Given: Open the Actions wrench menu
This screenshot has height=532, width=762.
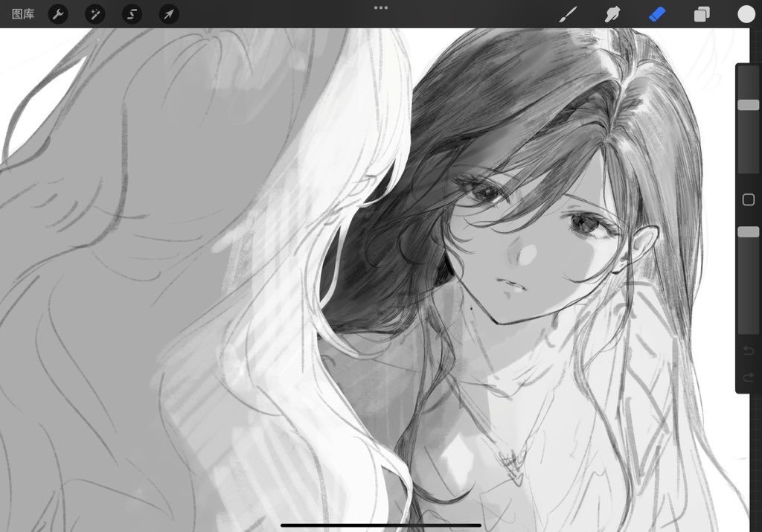Looking at the screenshot, I should tap(58, 14).
